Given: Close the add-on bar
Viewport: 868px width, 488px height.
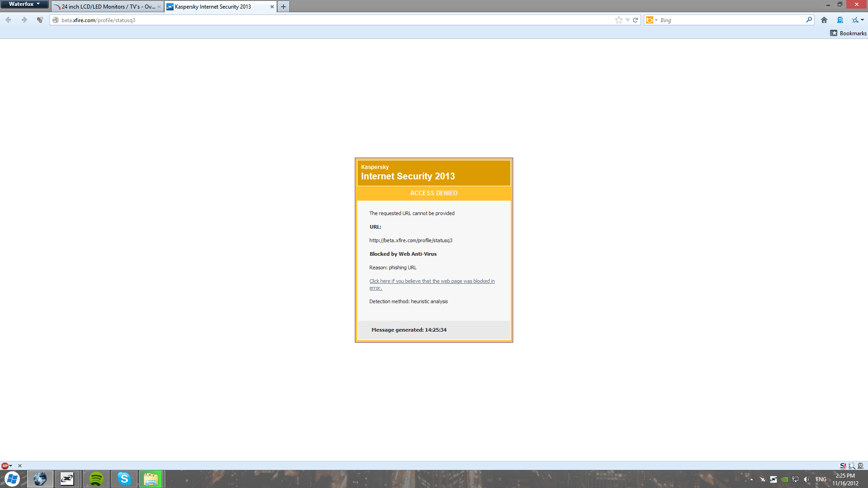Looking at the screenshot, I should [20, 466].
